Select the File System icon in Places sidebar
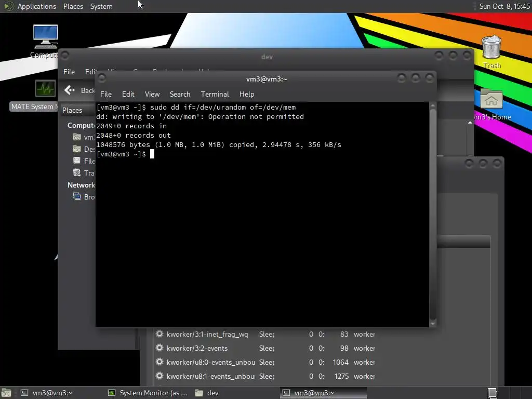This screenshot has height=399, width=532. point(77,161)
